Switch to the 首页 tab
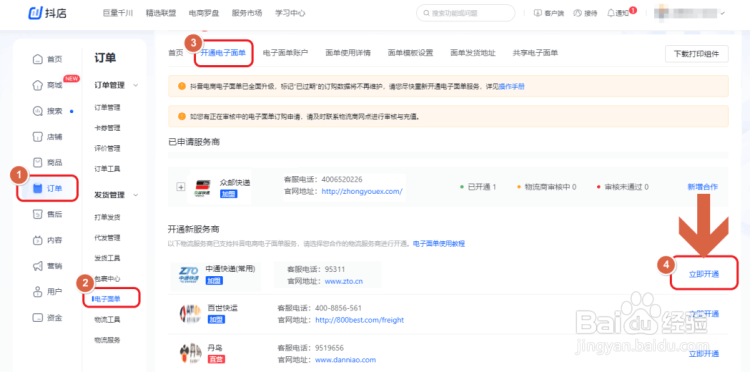 176,53
